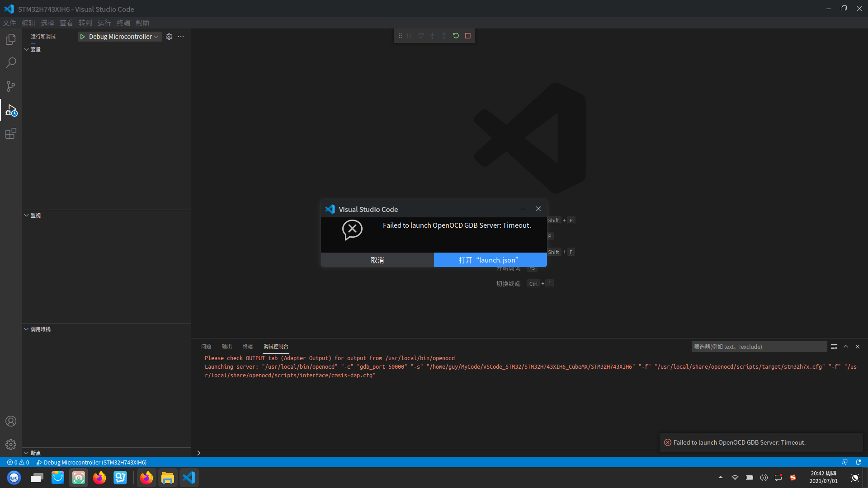868x488 pixels.
Task: Step out in debug toolbar
Action: coord(444,36)
